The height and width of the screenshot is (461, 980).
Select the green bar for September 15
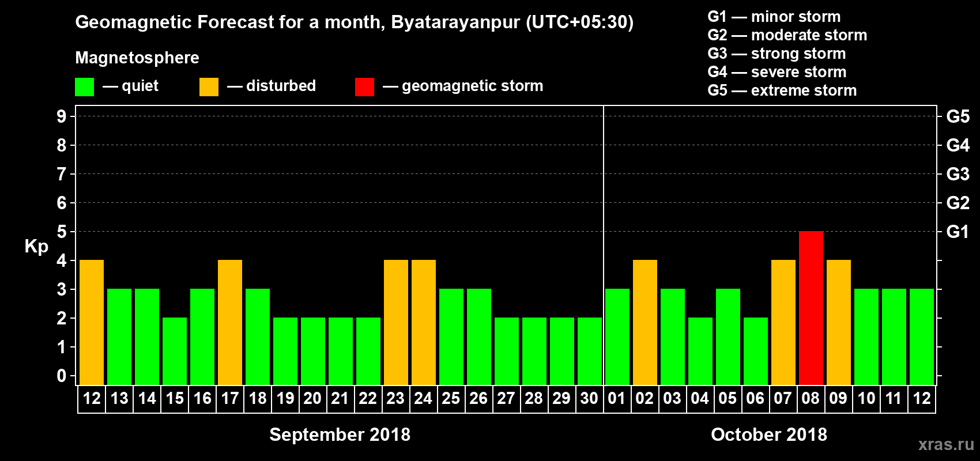point(175,351)
